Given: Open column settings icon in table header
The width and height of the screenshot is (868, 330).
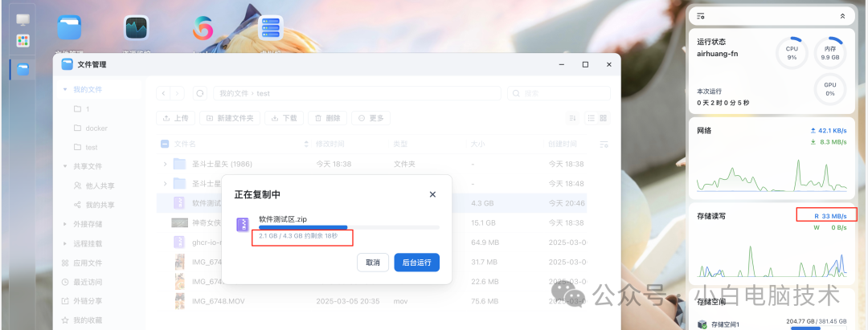Looking at the screenshot, I should [604, 145].
